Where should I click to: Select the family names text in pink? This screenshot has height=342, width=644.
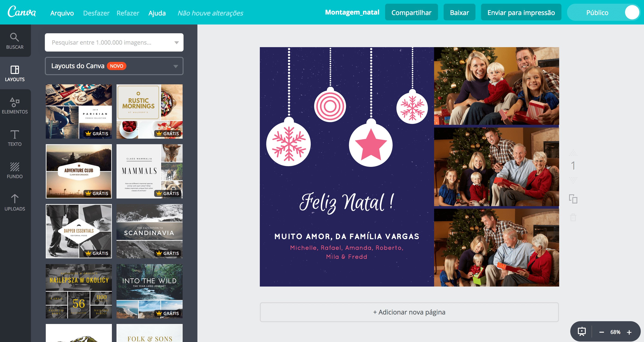click(x=347, y=252)
